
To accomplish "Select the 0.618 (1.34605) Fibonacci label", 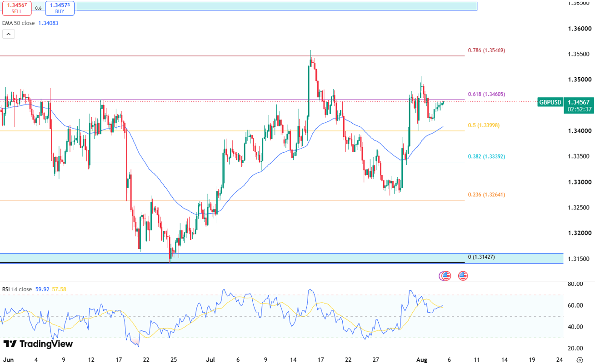I will pyautogui.click(x=486, y=94).
